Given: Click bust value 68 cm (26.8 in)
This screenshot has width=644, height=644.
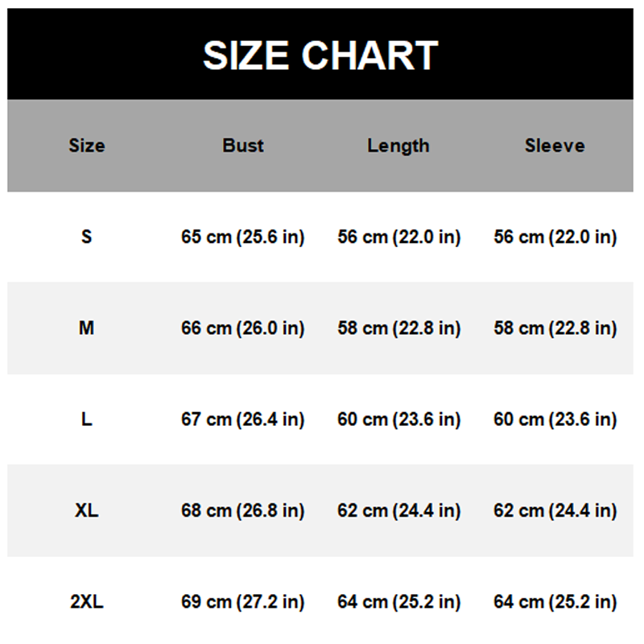Looking at the screenshot, I should (x=243, y=510).
